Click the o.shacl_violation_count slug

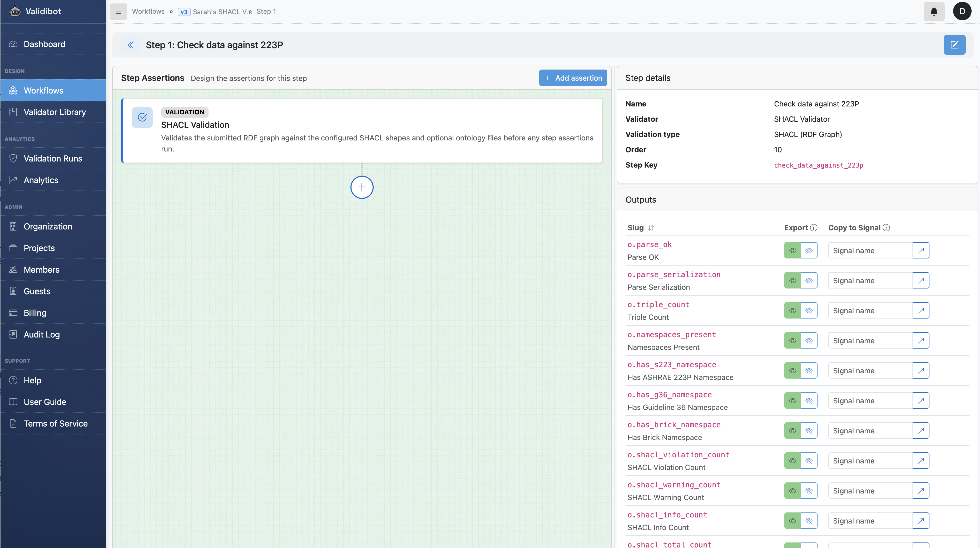[x=678, y=455]
